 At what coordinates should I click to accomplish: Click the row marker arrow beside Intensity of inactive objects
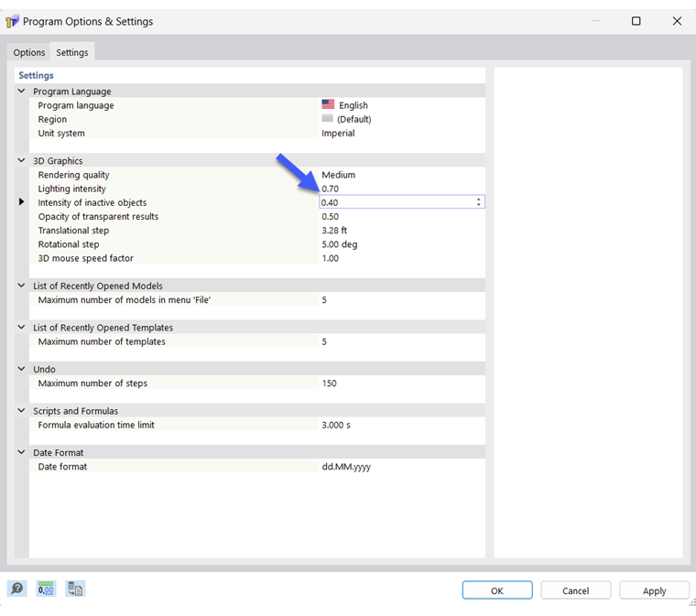(x=21, y=201)
